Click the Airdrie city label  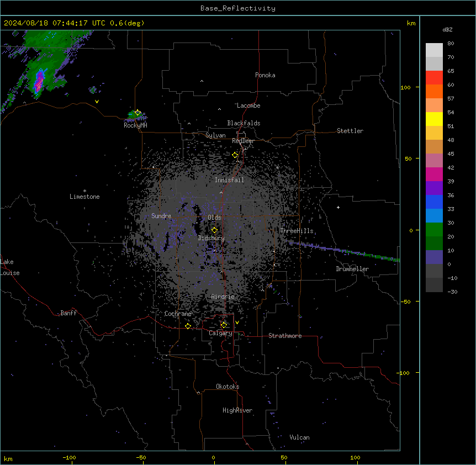pyautogui.click(x=223, y=297)
